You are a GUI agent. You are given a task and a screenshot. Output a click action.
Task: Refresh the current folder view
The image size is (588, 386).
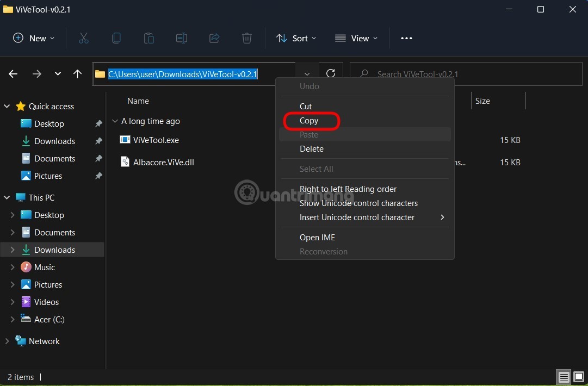pyautogui.click(x=331, y=74)
